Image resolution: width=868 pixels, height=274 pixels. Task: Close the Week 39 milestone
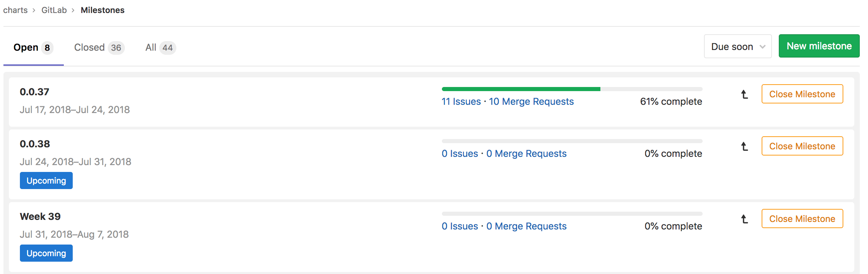click(x=802, y=219)
